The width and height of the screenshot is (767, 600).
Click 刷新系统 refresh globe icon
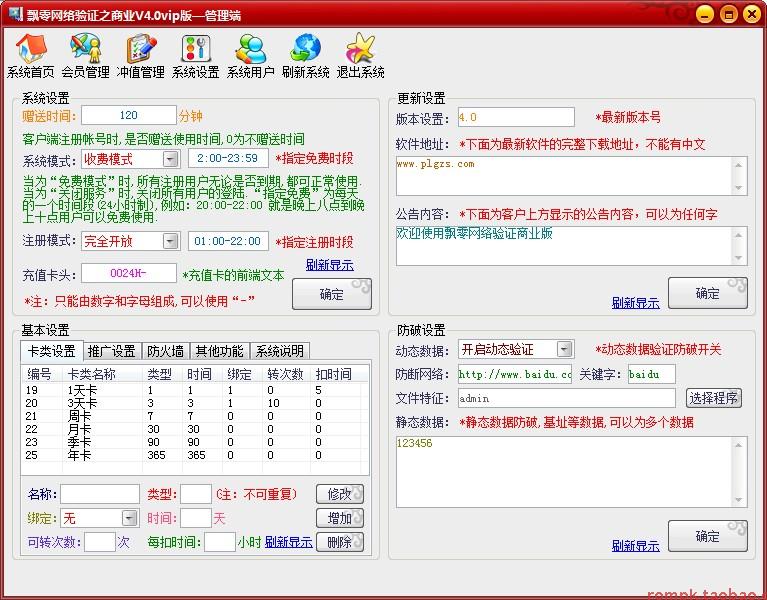coord(306,56)
